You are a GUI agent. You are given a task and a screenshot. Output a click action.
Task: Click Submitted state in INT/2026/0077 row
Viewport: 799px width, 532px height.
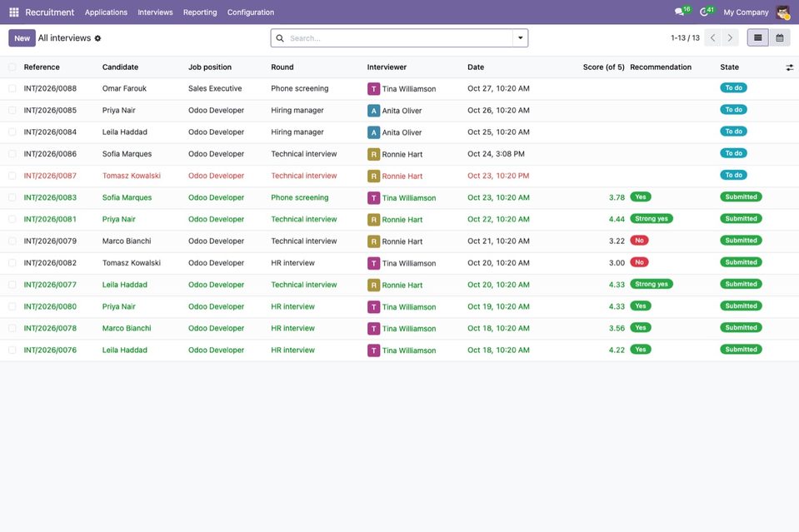coord(741,284)
